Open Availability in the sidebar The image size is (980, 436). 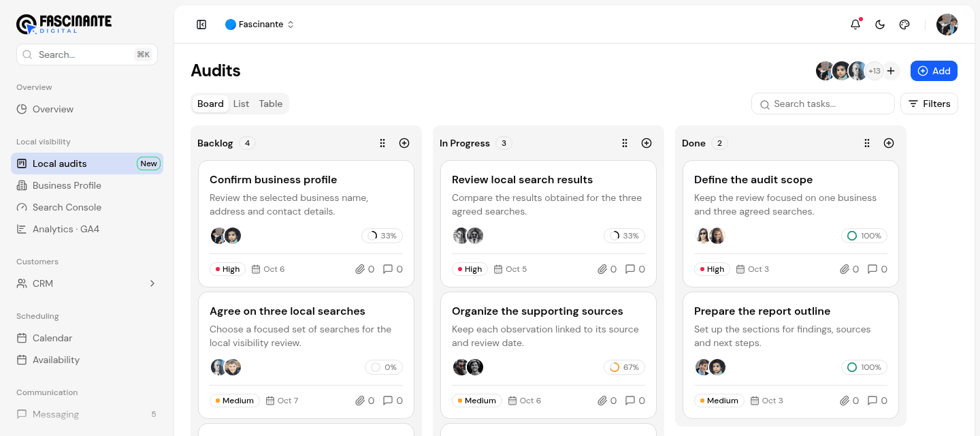(x=87, y=360)
